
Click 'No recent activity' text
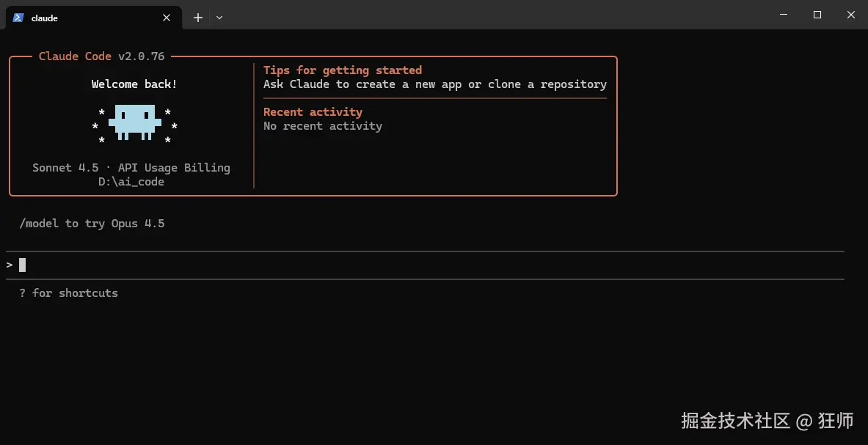323,126
